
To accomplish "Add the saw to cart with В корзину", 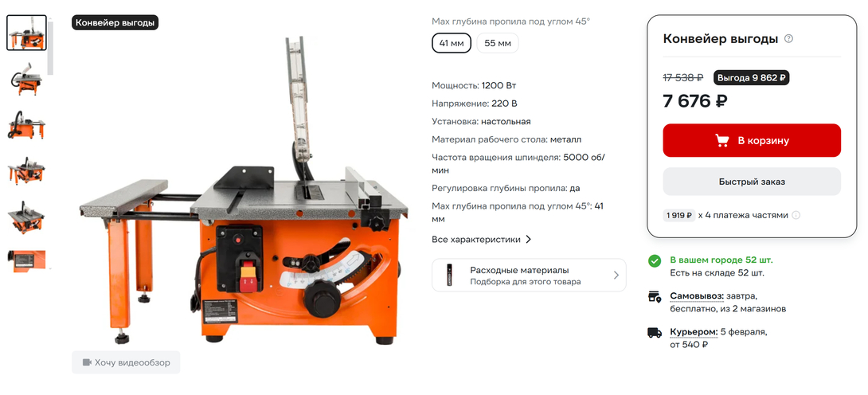I will coord(752,140).
